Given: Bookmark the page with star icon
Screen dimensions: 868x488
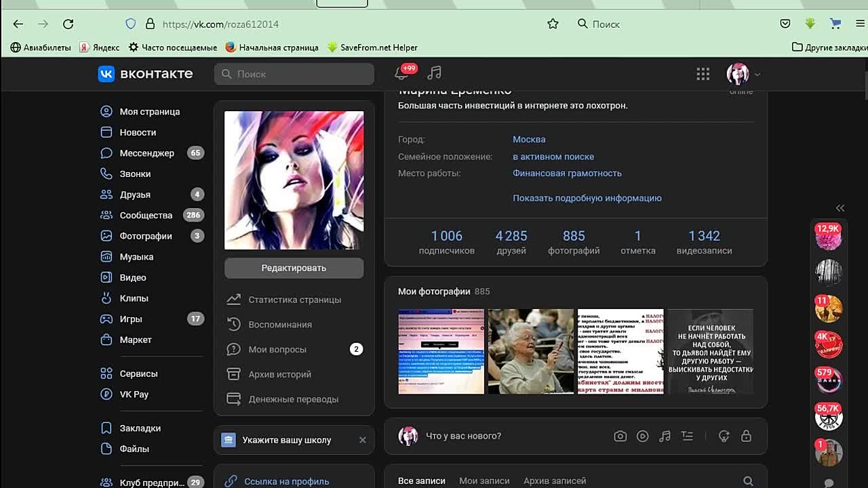Looking at the screenshot, I should click(x=553, y=24).
